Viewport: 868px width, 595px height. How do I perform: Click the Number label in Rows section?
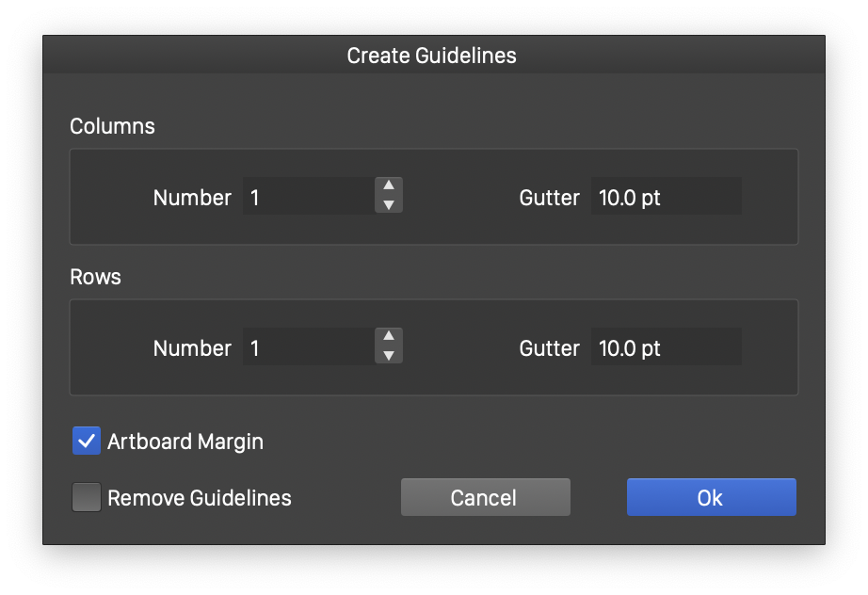192,348
